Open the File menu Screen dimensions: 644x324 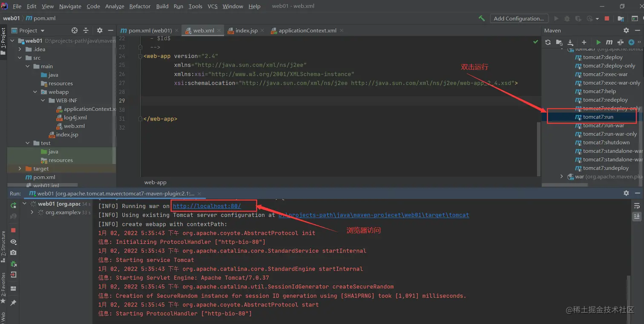(x=17, y=6)
